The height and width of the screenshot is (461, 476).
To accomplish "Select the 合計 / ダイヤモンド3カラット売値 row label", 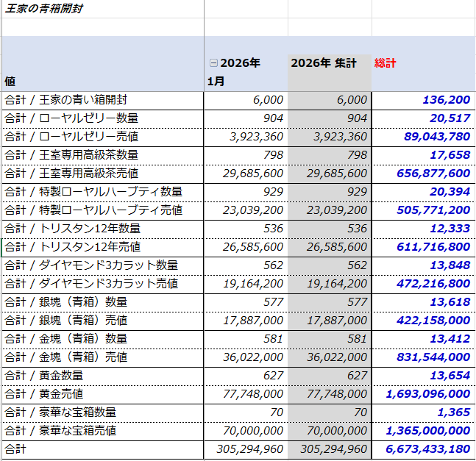I will coord(91,284).
